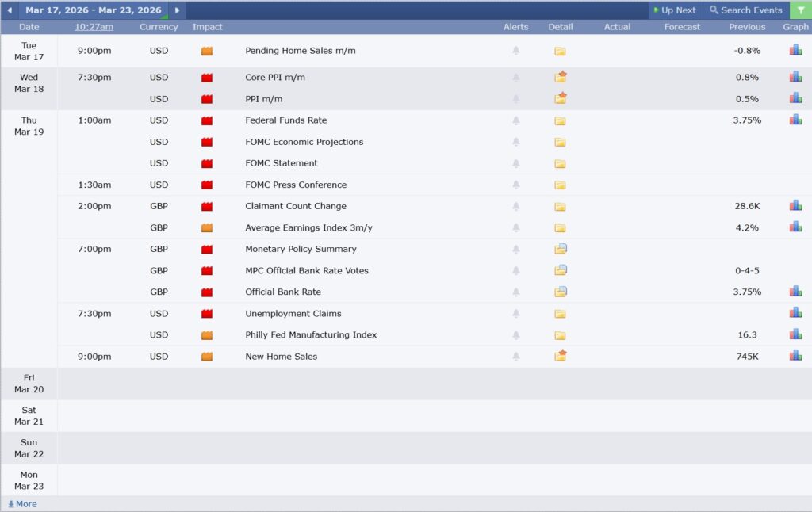Image resolution: width=812 pixels, height=512 pixels.
Task: Open the 10:27am time zone setting
Action: (x=94, y=27)
